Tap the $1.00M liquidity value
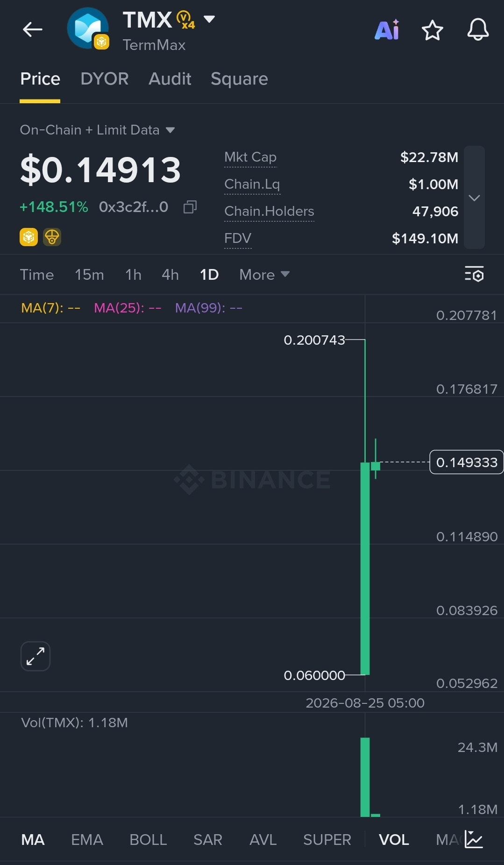This screenshot has width=504, height=865. pyautogui.click(x=433, y=184)
